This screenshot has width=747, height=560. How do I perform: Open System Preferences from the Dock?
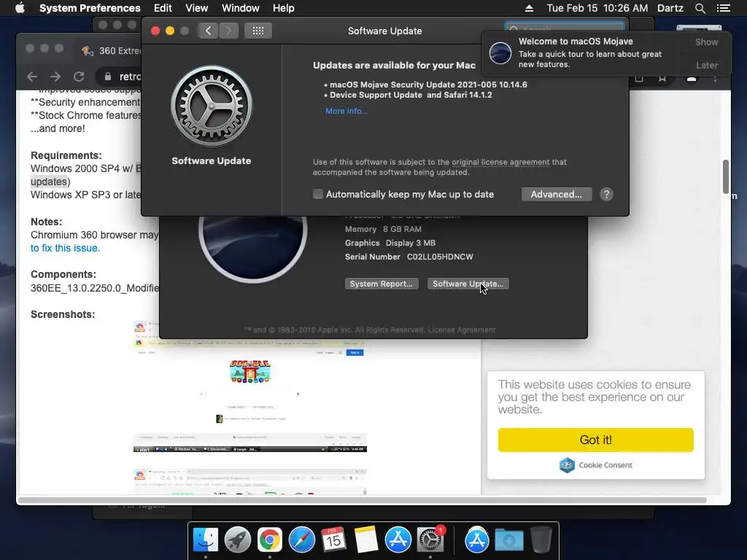click(x=430, y=540)
